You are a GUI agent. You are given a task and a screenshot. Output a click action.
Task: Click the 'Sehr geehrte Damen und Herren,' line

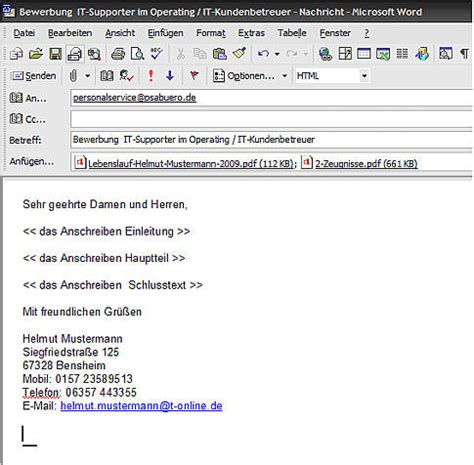[105, 204]
